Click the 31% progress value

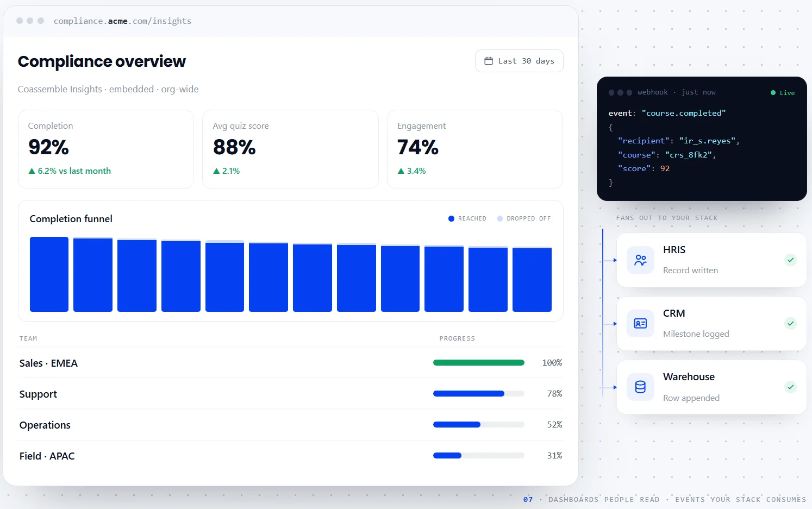coord(554,455)
